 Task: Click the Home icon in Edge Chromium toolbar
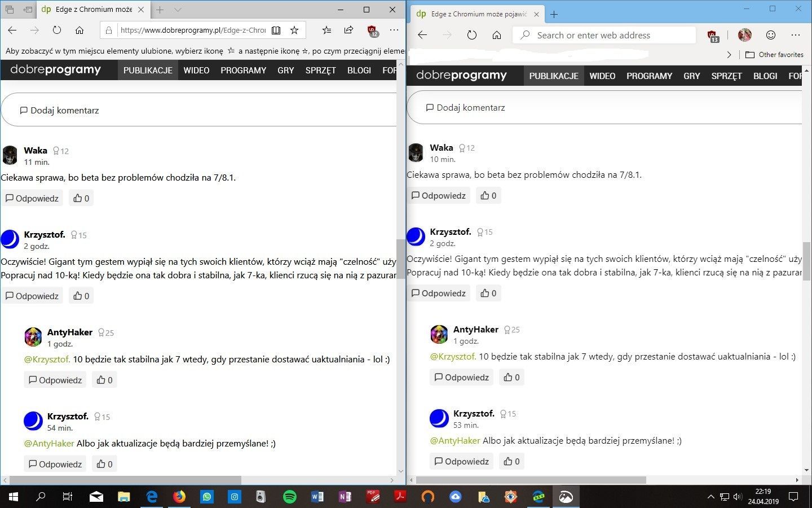coord(496,35)
